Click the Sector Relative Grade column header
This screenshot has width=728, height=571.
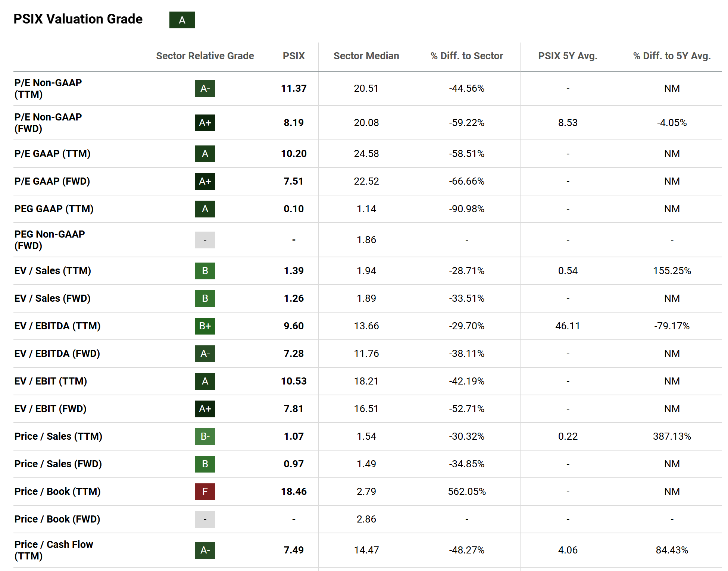point(205,56)
